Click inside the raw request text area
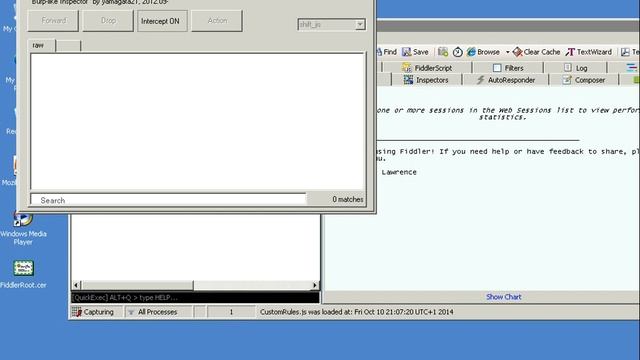 pyautogui.click(x=197, y=121)
